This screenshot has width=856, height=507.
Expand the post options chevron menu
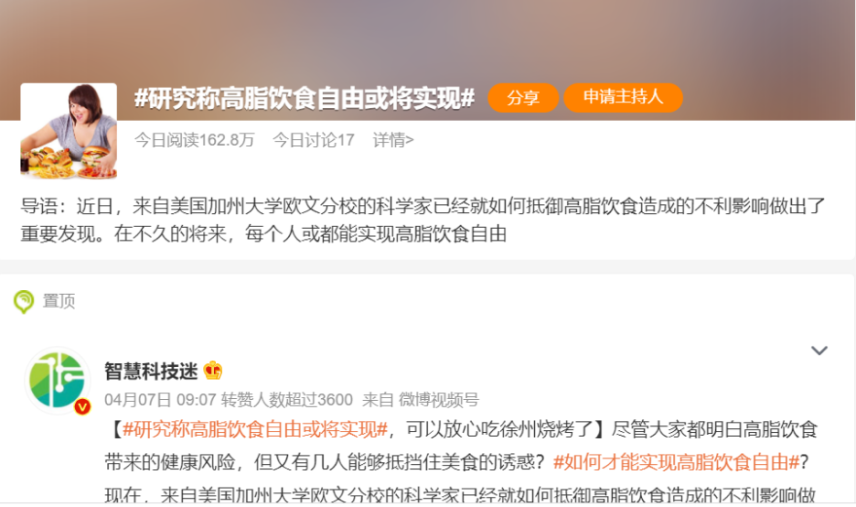(x=819, y=350)
